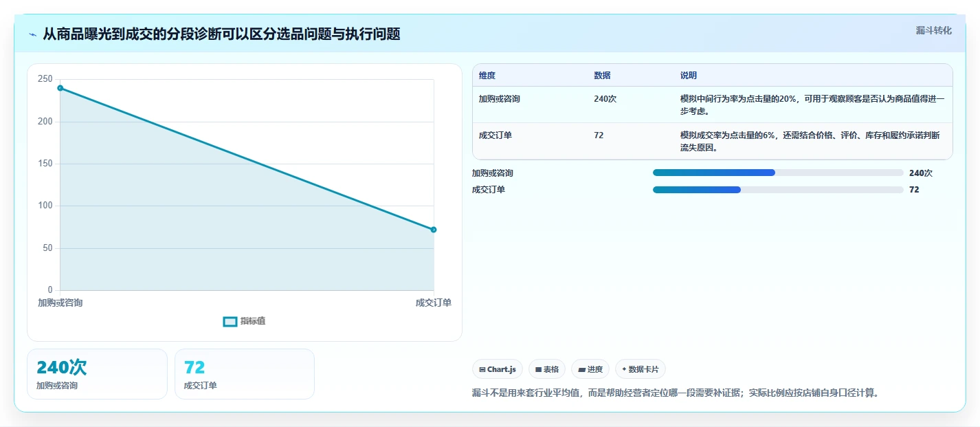Click the icon in the 进度 chip
This screenshot has width=980, height=427.
pyautogui.click(x=581, y=370)
